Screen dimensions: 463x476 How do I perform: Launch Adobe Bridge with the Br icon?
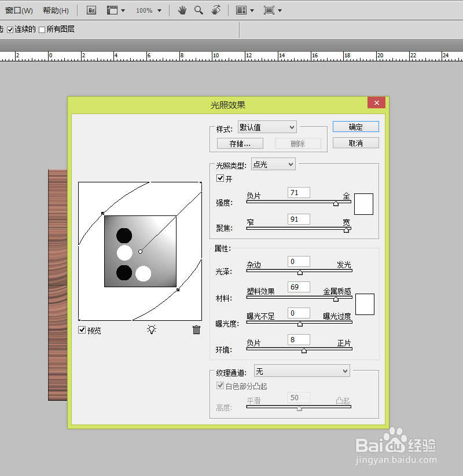pos(91,10)
